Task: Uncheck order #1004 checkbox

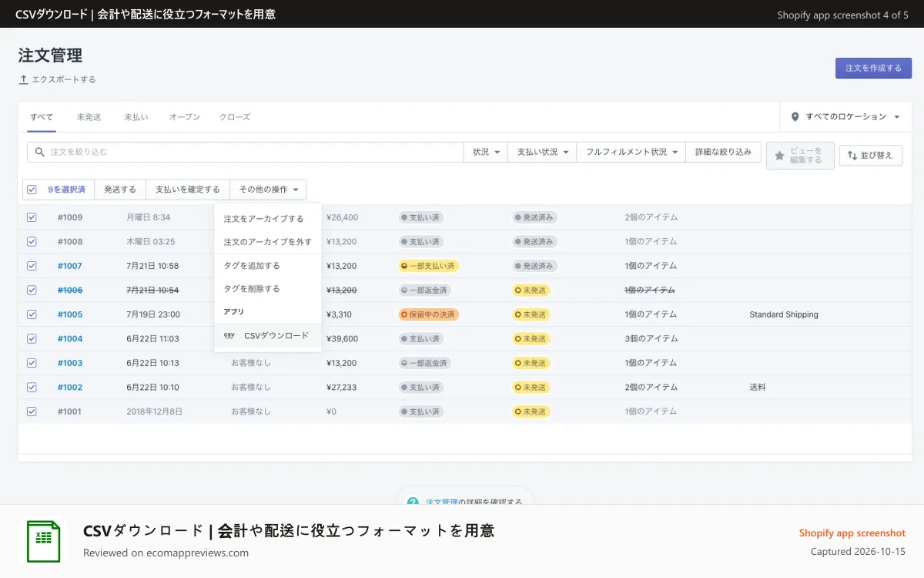Action: tap(32, 339)
